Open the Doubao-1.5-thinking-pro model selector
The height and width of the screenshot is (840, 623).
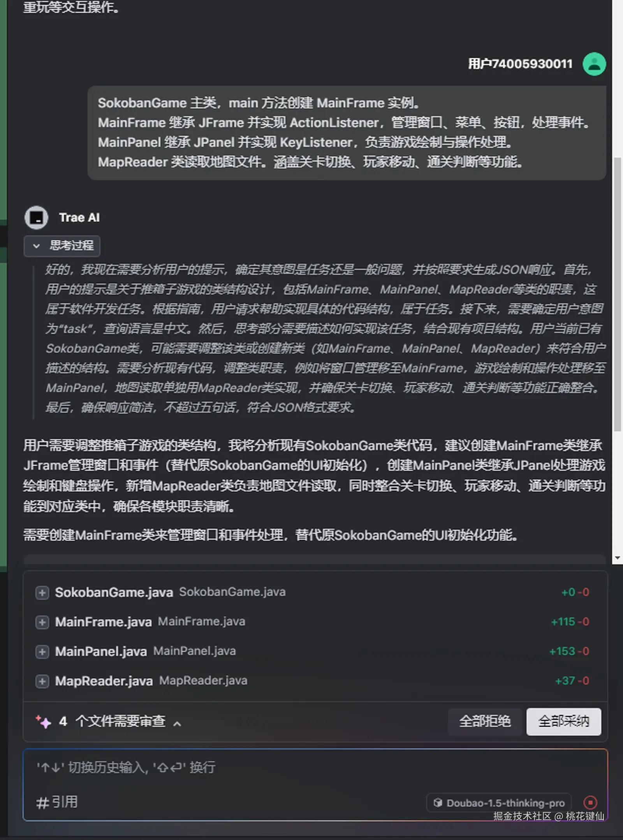(499, 803)
